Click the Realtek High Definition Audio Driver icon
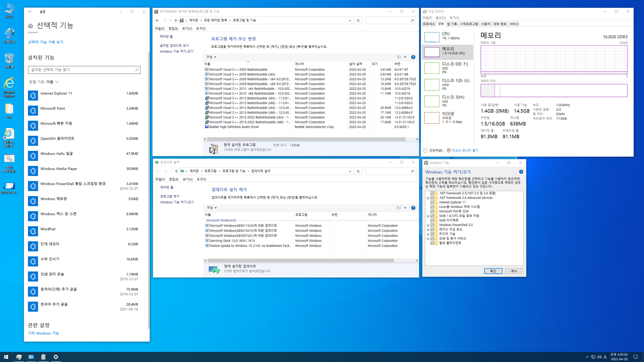 [207, 127]
